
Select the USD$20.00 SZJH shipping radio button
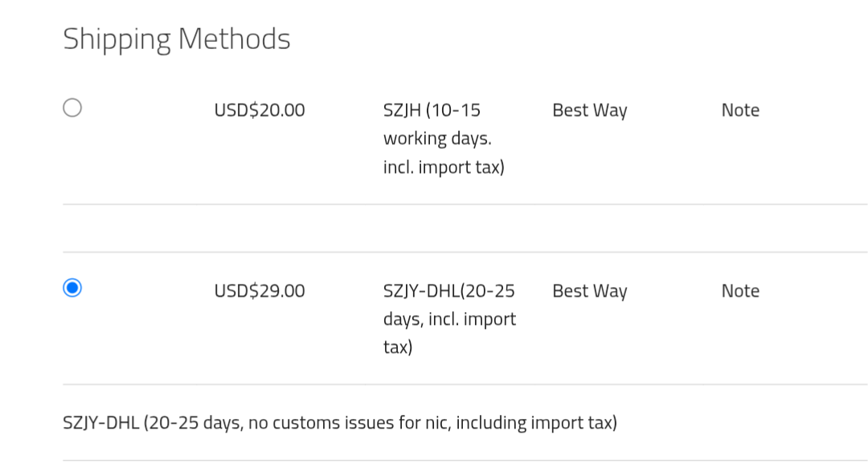tap(72, 108)
